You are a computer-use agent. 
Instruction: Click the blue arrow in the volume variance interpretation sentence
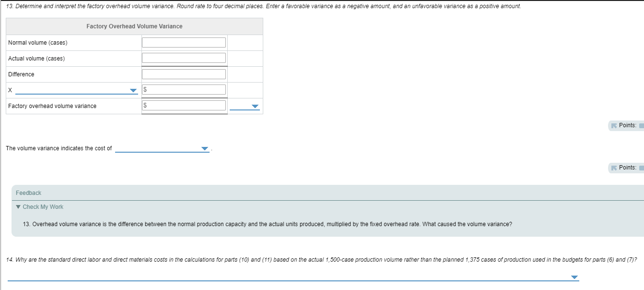[x=205, y=148]
